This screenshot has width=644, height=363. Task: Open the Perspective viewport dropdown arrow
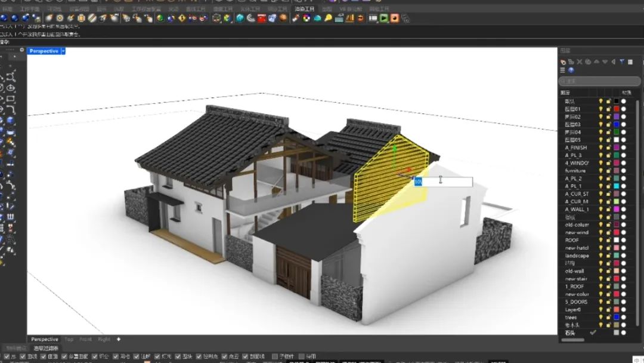[x=63, y=51]
